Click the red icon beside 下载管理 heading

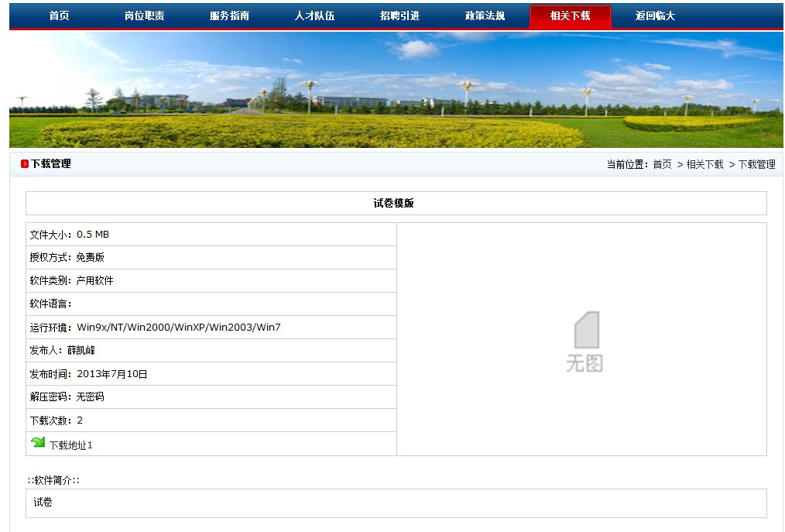point(25,164)
